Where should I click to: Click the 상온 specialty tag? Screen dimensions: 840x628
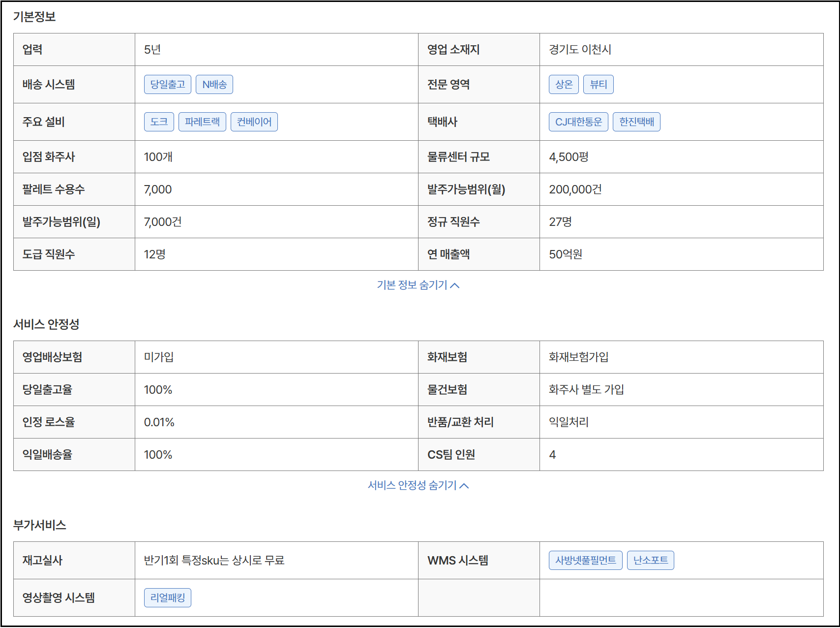point(564,84)
